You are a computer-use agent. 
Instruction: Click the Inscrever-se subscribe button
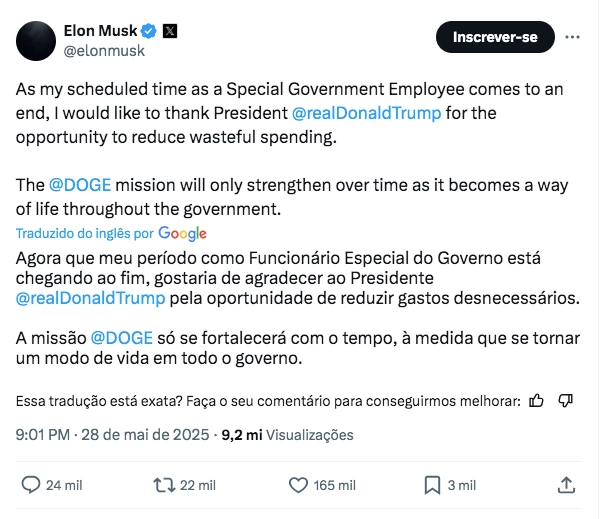pyautogui.click(x=495, y=38)
